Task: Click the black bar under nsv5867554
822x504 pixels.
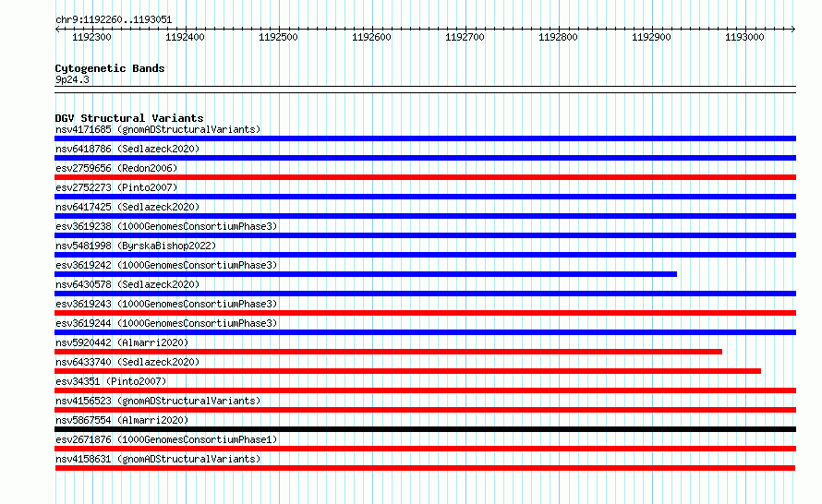Action: tap(425, 429)
